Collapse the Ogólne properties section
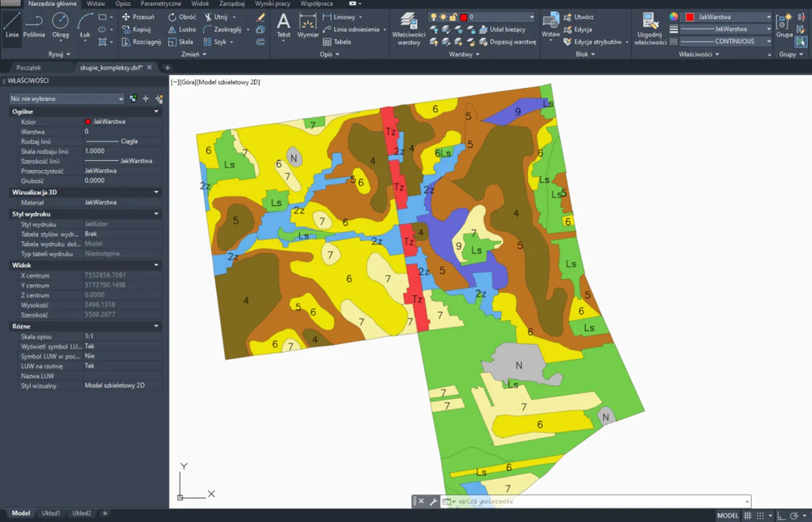 156,112
